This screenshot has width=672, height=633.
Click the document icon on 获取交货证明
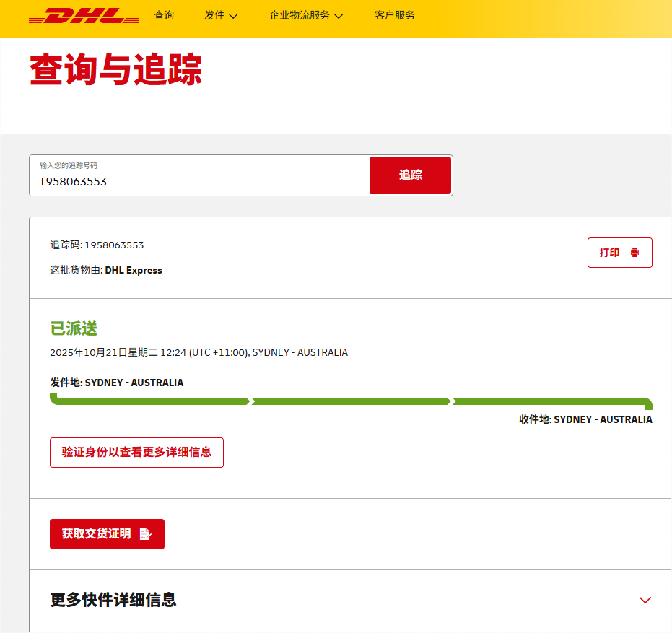tap(145, 534)
